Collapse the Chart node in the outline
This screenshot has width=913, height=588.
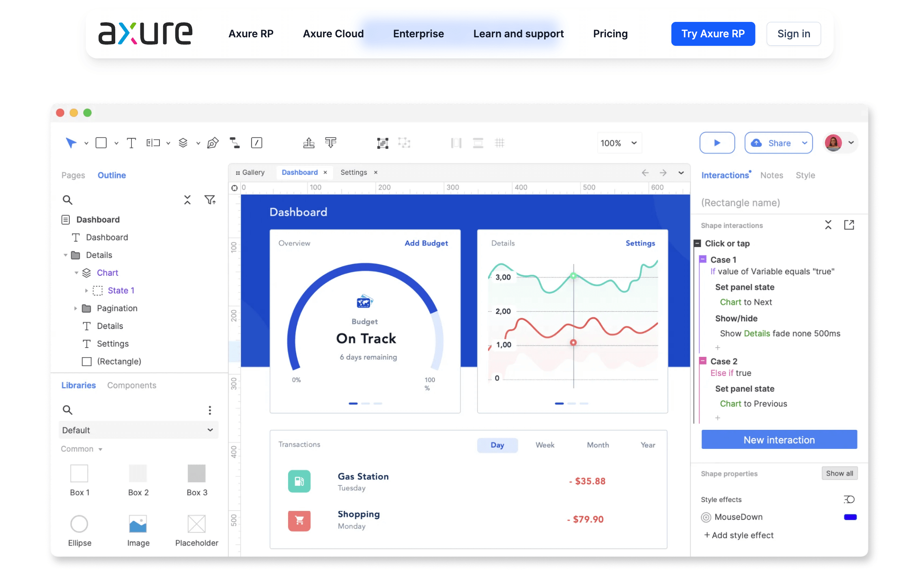(76, 273)
